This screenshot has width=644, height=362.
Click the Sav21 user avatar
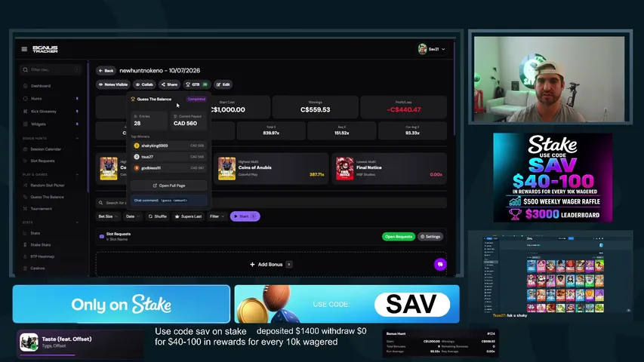pos(422,49)
